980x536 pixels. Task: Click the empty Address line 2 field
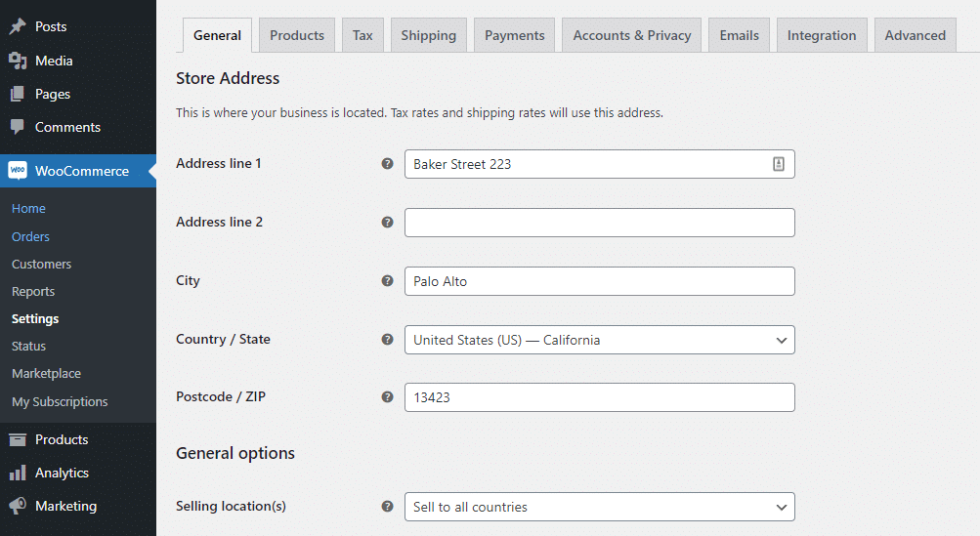click(x=599, y=223)
